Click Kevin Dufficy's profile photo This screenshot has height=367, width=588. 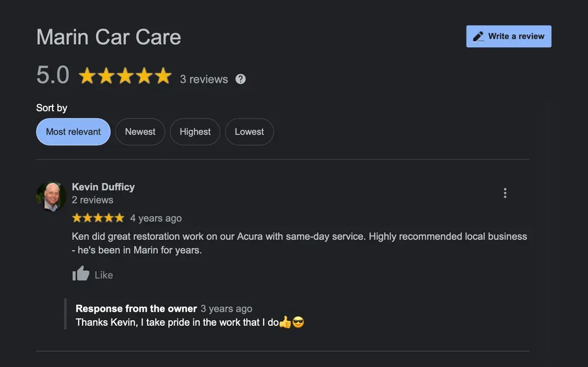click(51, 196)
